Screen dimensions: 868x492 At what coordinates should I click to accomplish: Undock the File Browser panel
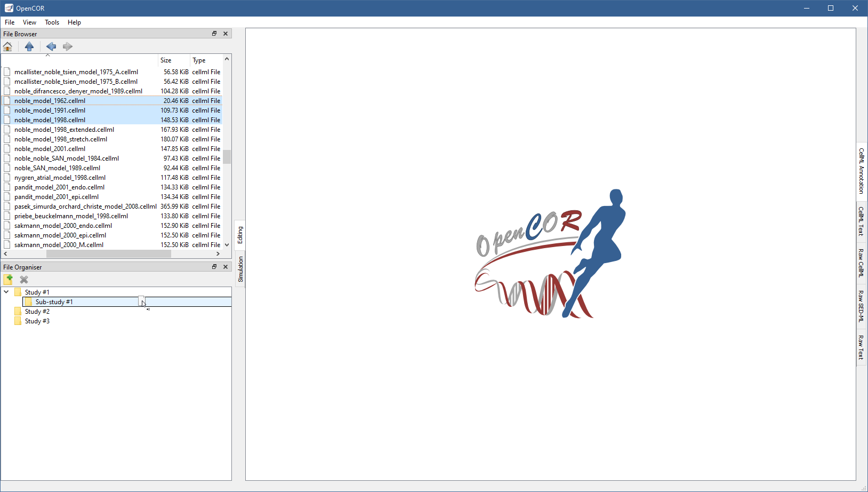click(x=214, y=34)
